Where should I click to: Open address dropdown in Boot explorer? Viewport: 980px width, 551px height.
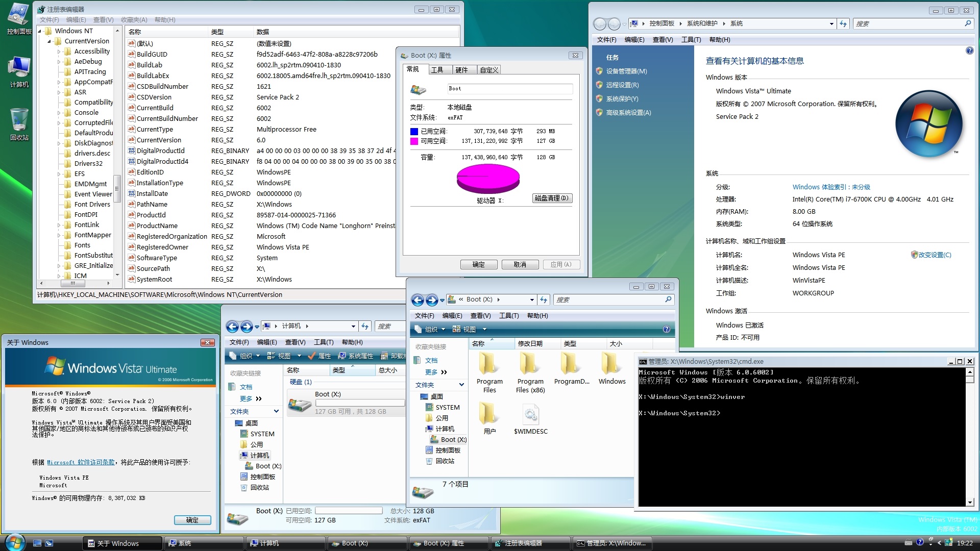pos(532,300)
